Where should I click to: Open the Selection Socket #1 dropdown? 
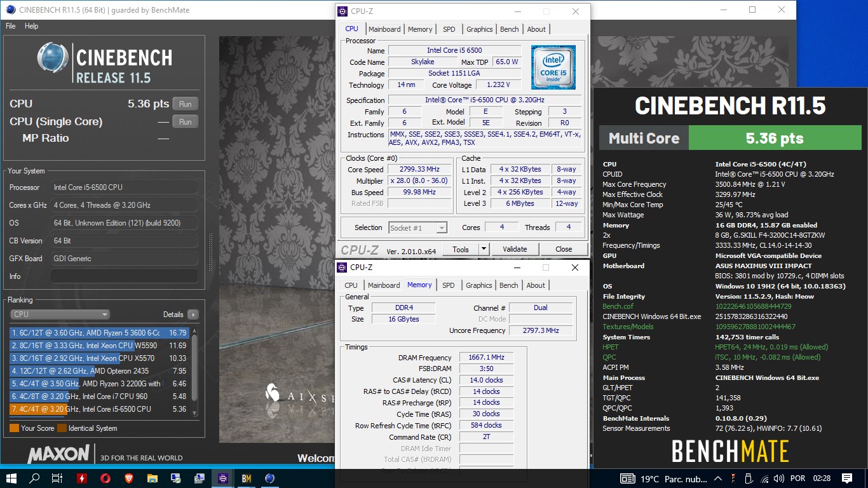(x=417, y=227)
